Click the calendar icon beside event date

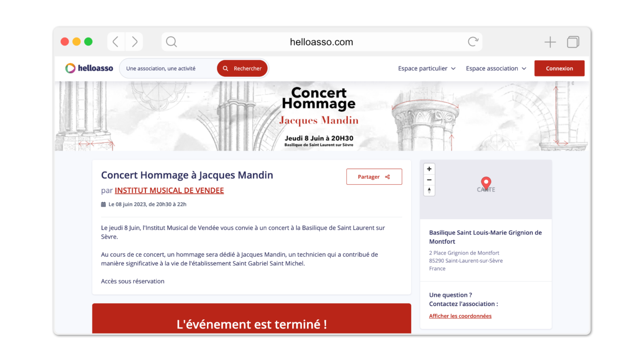[103, 204]
